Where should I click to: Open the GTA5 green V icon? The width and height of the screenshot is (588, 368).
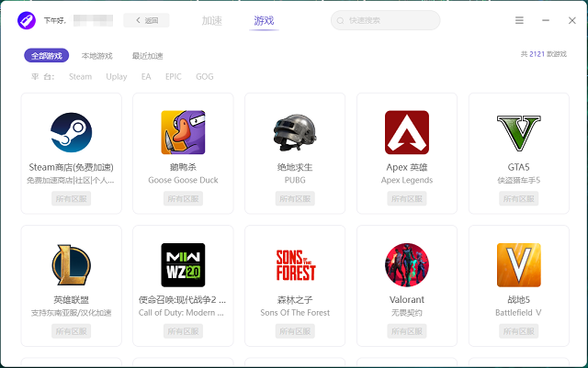point(518,133)
